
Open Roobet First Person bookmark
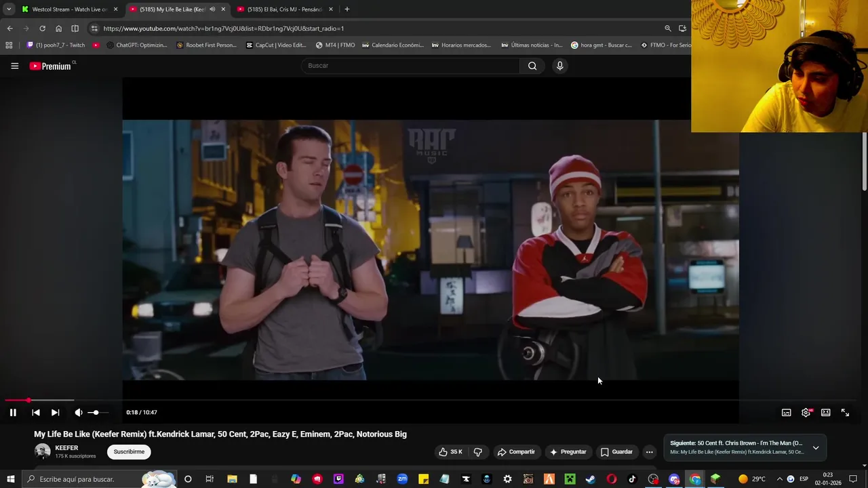tap(206, 45)
